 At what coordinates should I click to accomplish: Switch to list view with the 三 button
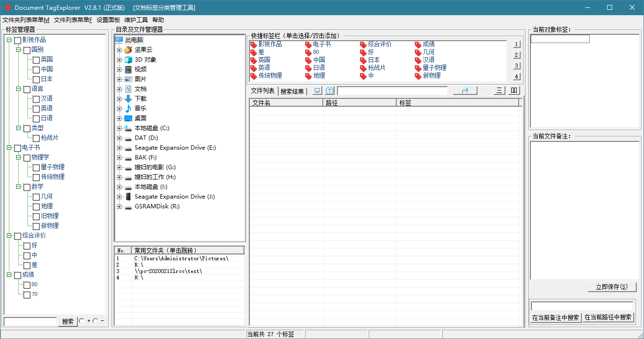(x=499, y=90)
